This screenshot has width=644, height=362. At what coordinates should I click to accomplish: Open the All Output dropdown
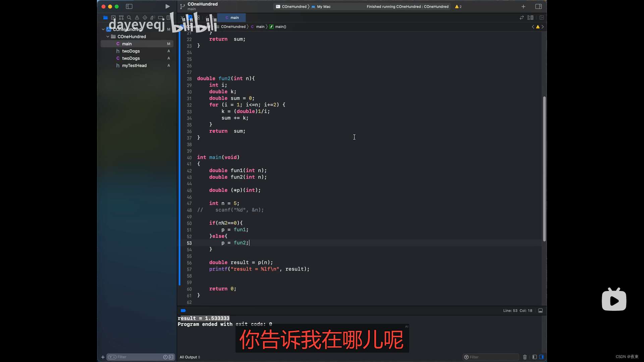(190, 357)
